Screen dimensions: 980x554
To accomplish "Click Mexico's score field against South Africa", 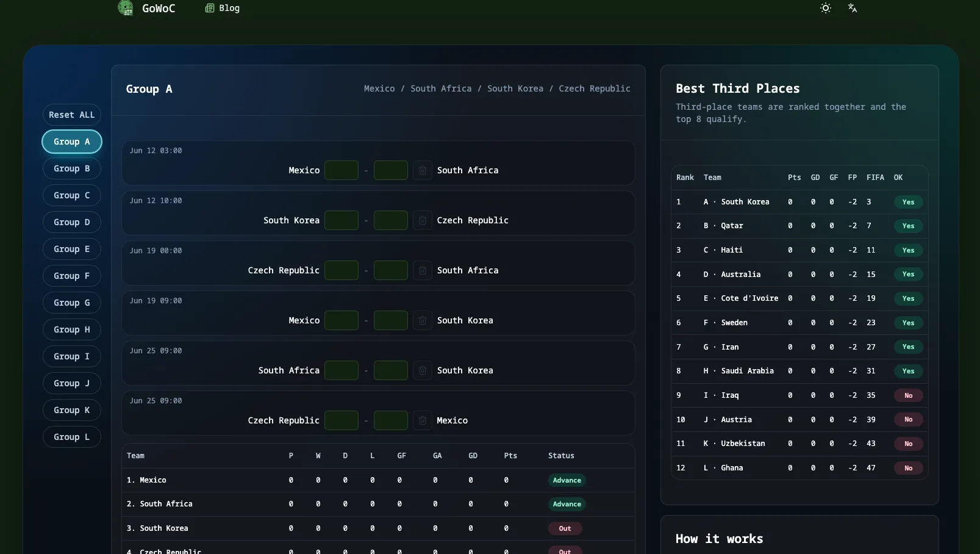I will click(342, 170).
